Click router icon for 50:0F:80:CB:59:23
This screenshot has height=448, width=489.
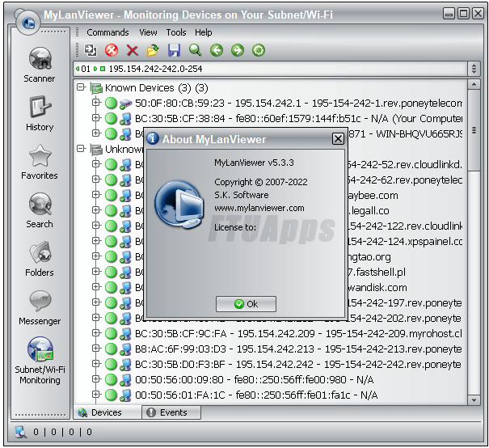point(125,104)
